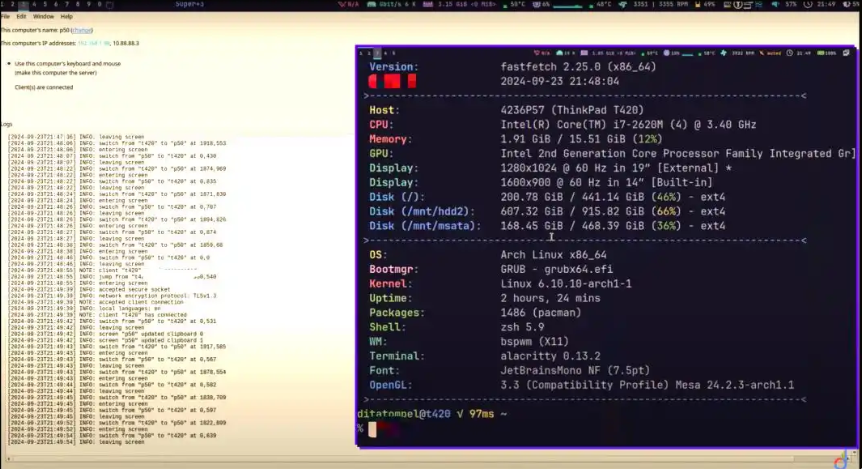Click the memory icon in t420 bar
This screenshot has height=469, width=862.
pos(584,53)
